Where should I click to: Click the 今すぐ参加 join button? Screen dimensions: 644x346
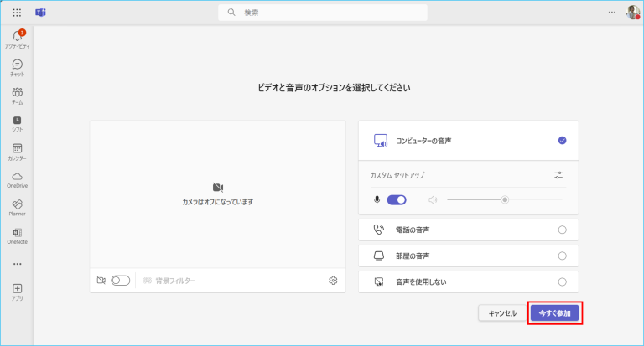pos(554,312)
